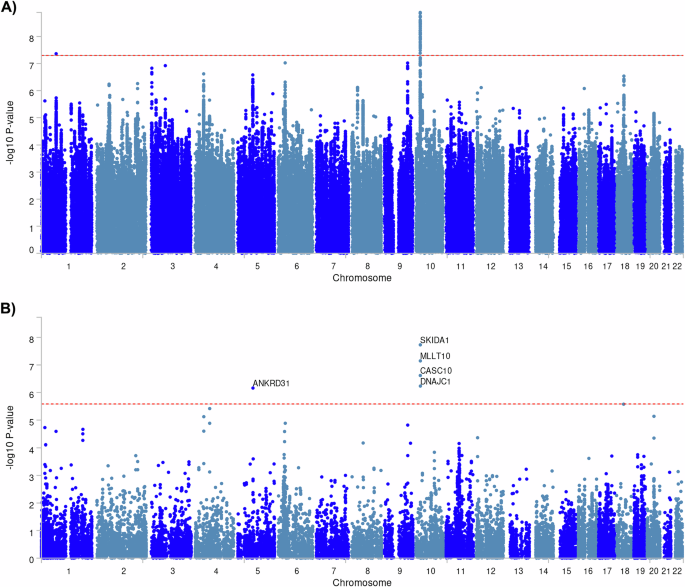
Task: Click chromosome 1 tick label in panel B
Action: (x=69, y=571)
